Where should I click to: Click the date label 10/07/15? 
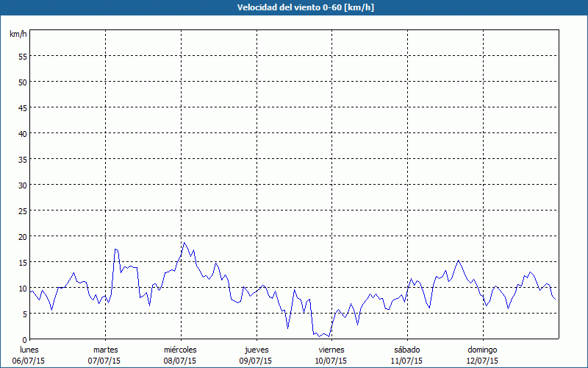click(x=331, y=361)
